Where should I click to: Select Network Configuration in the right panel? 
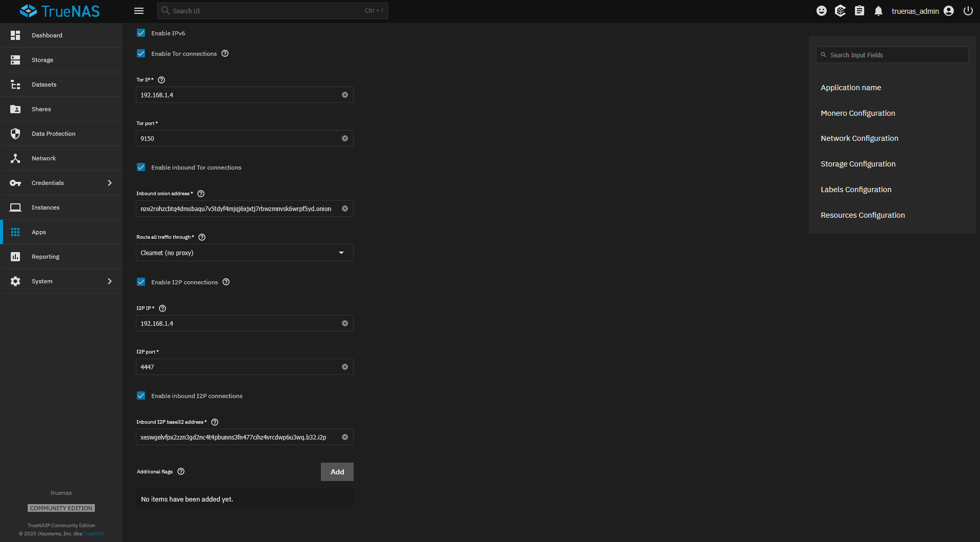coord(859,138)
